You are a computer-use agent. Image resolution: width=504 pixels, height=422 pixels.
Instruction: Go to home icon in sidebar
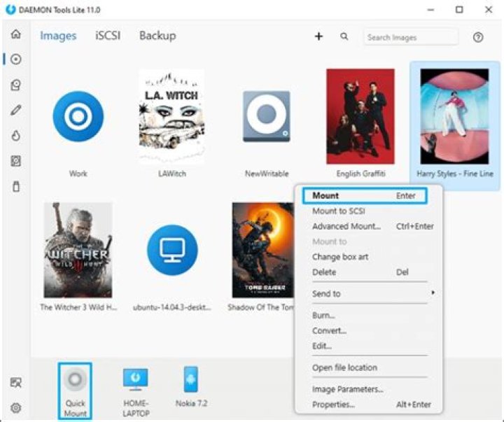coord(15,34)
